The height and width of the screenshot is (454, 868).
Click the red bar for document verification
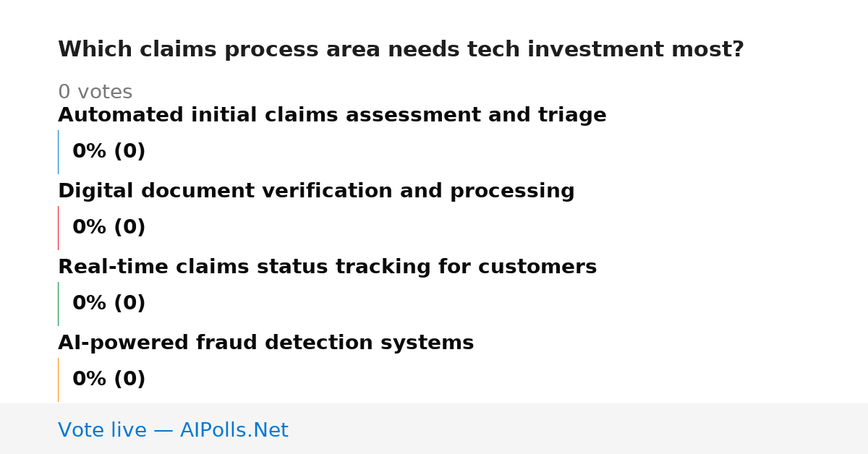point(59,228)
